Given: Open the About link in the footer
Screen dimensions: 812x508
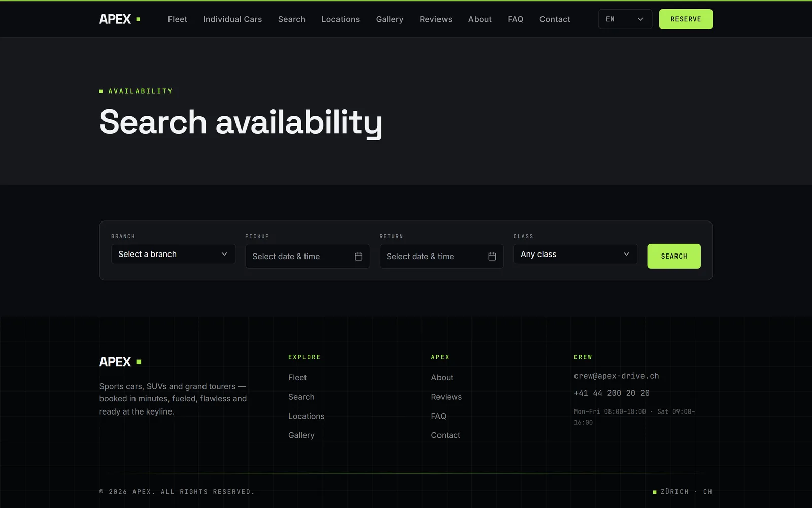Looking at the screenshot, I should pos(442,378).
